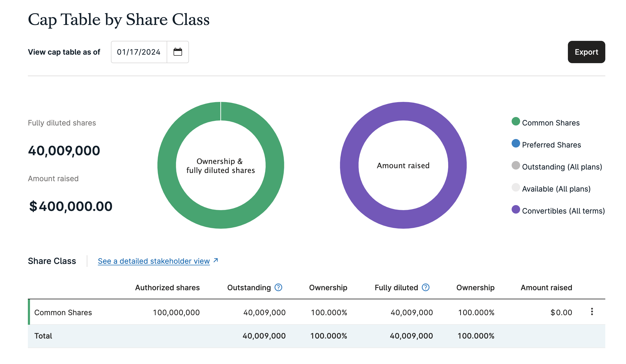Click the Share Class section heading
This screenshot has width=626, height=364.
pyautogui.click(x=52, y=261)
